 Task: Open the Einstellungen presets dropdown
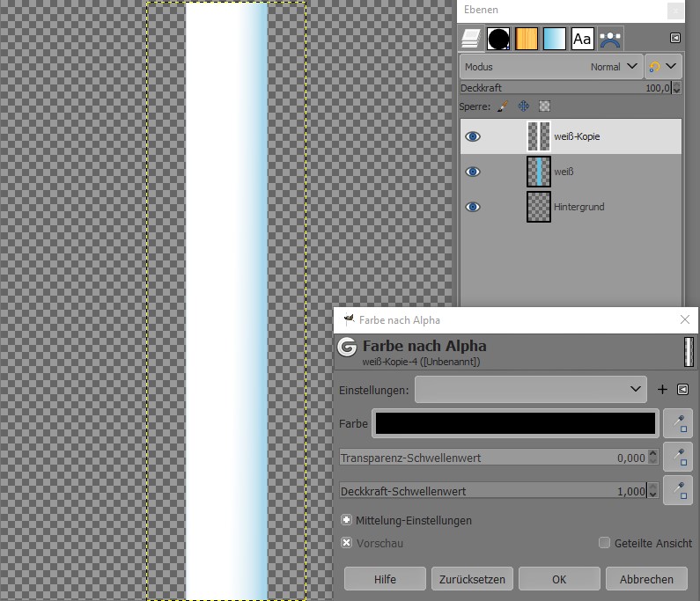pyautogui.click(x=530, y=390)
